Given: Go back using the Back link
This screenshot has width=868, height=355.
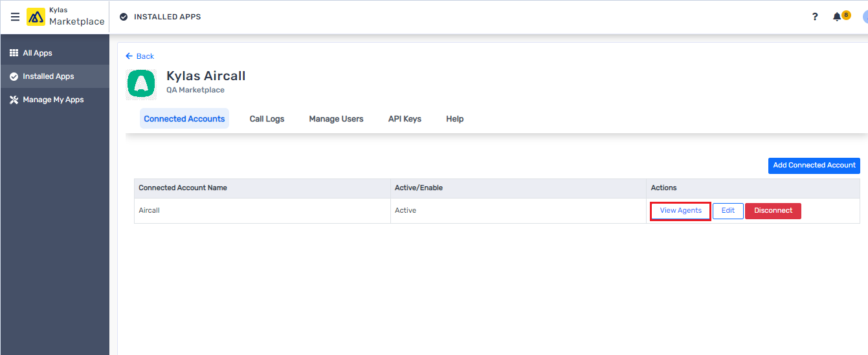Looking at the screenshot, I should click(140, 56).
